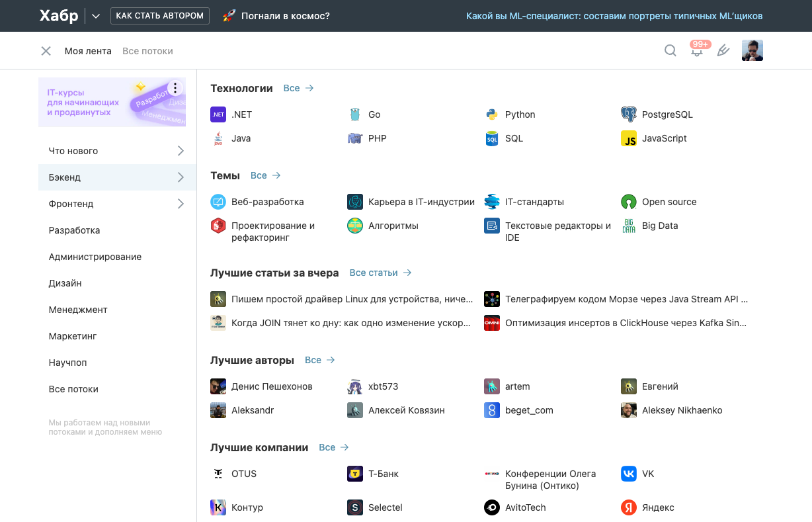This screenshot has width=812, height=522.
Task: Close the menu with the X icon
Action: click(46, 51)
